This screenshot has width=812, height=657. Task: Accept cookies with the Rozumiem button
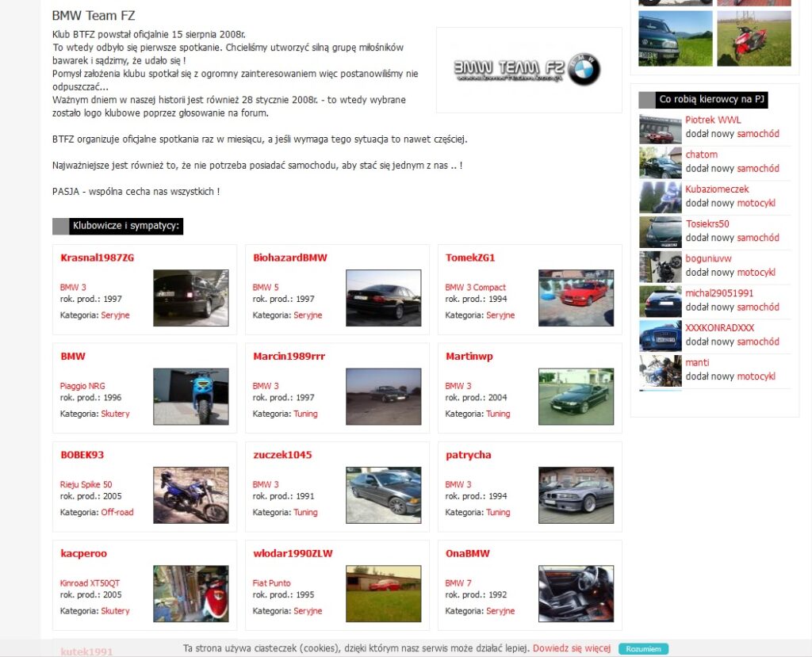click(x=643, y=649)
